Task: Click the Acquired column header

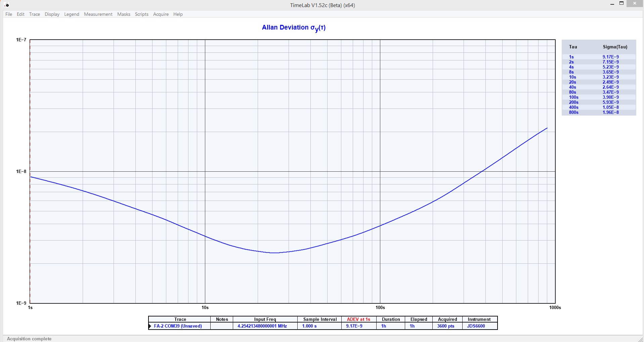Action: 447,319
